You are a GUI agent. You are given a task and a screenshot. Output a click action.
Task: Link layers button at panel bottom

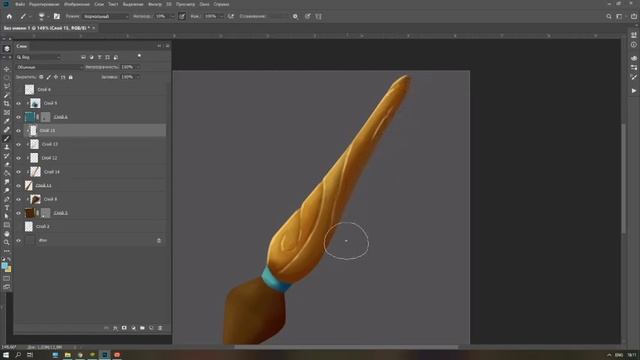pyautogui.click(x=106, y=328)
